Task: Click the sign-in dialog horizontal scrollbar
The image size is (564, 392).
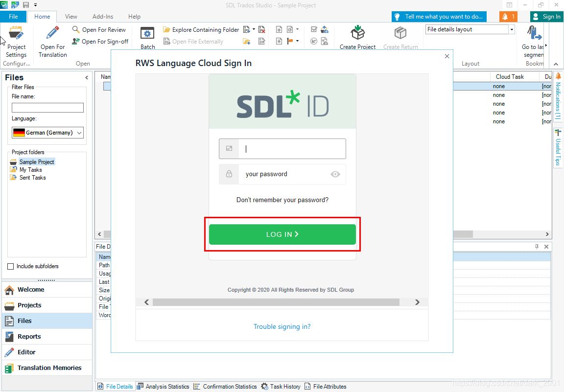Action: pos(276,302)
